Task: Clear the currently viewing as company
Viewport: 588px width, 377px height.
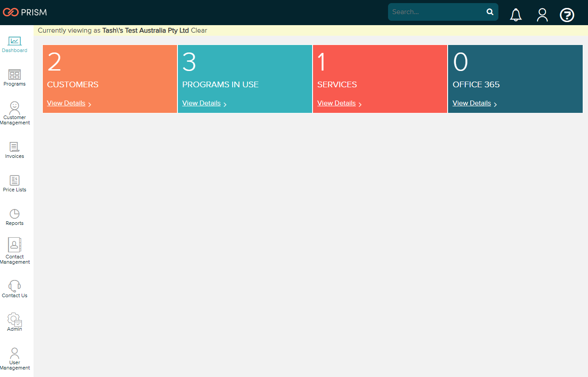Action: click(199, 30)
